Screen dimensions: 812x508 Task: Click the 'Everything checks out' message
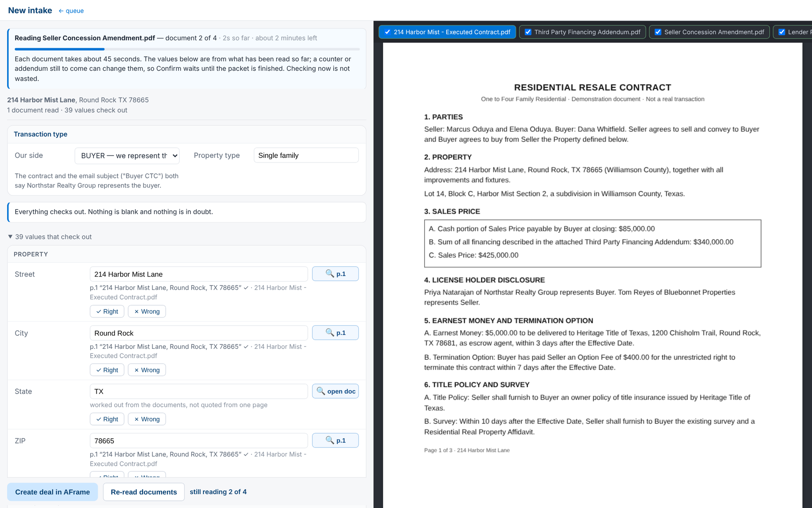[x=187, y=212]
